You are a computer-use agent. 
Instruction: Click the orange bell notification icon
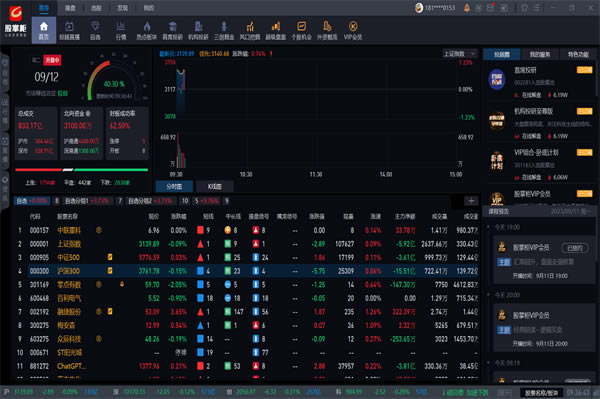(x=467, y=8)
